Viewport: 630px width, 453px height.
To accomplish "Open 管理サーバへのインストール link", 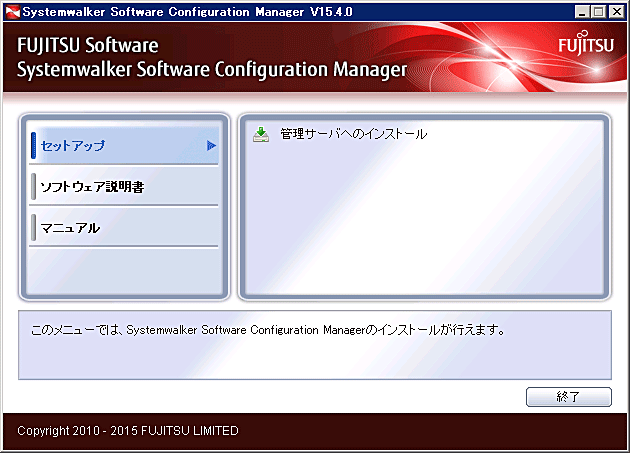I will (354, 134).
